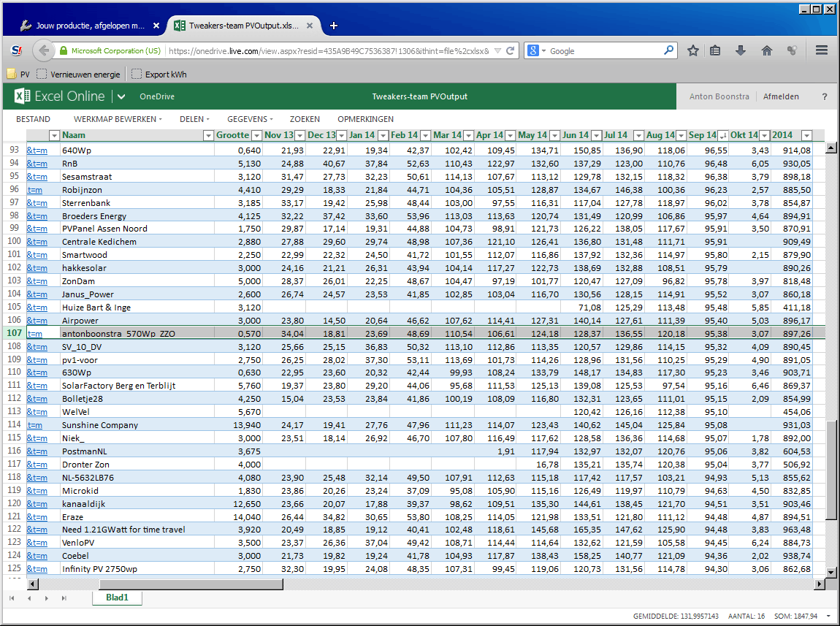Click the ZOEKEN menu item
The height and width of the screenshot is (626, 840).
coord(305,119)
